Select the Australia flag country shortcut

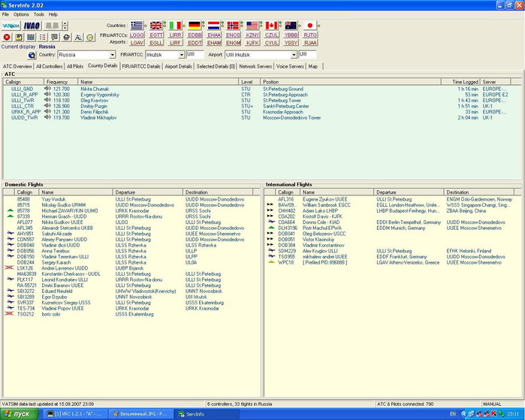click(291, 26)
